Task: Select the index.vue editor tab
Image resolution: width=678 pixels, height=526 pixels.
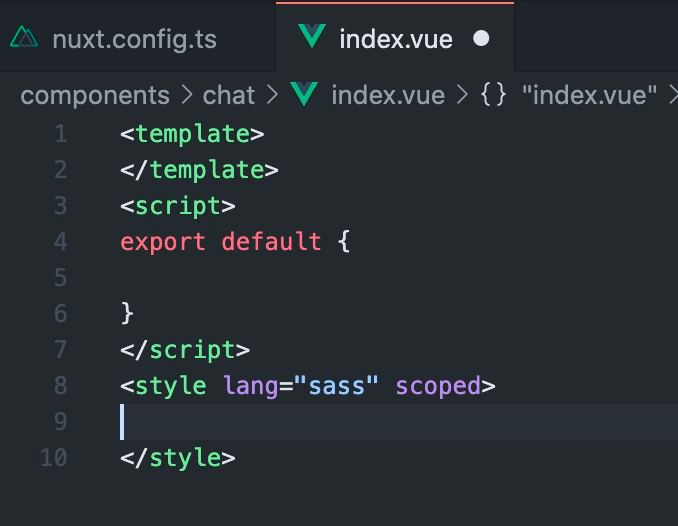Action: (396, 39)
